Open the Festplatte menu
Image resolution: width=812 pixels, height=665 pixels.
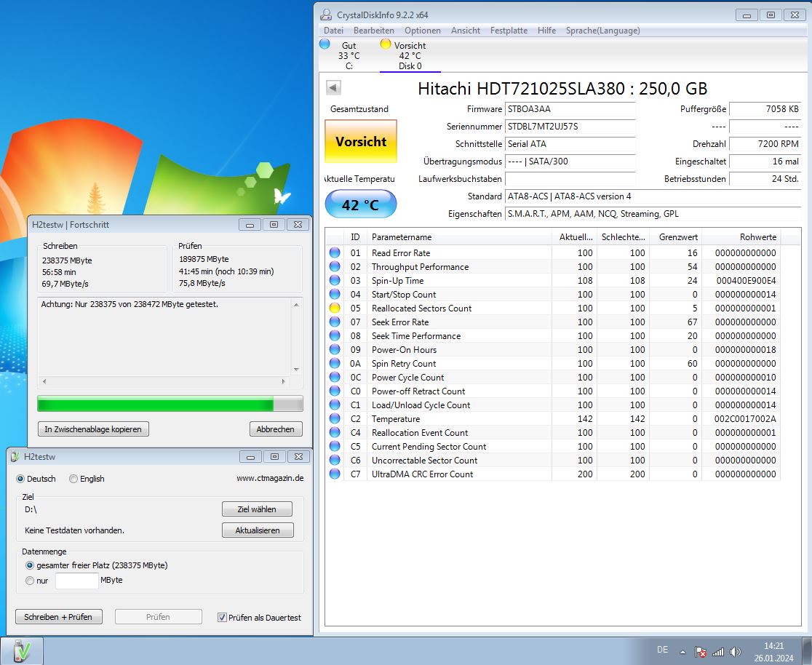(509, 31)
